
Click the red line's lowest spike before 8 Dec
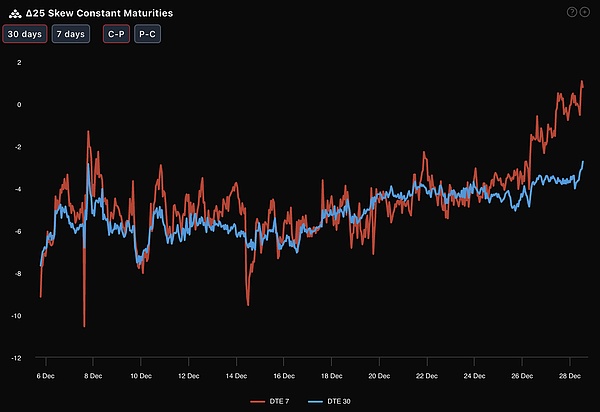point(84,326)
